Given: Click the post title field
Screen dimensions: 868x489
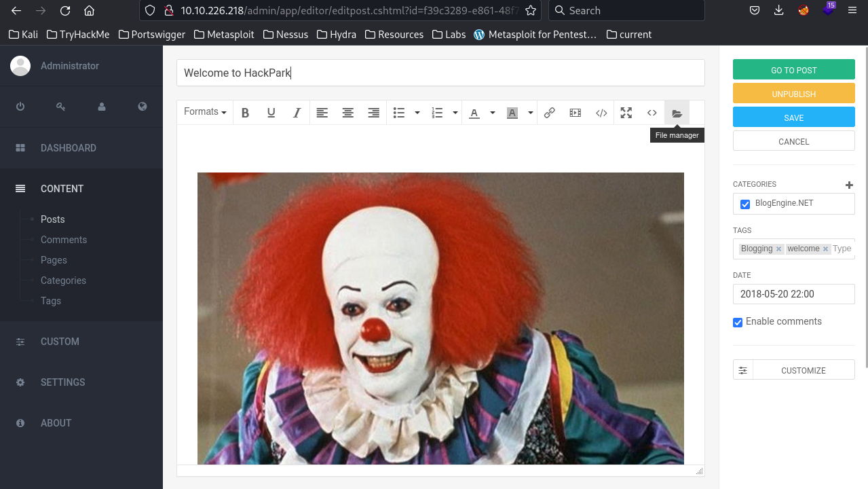Looking at the screenshot, I should [x=440, y=73].
